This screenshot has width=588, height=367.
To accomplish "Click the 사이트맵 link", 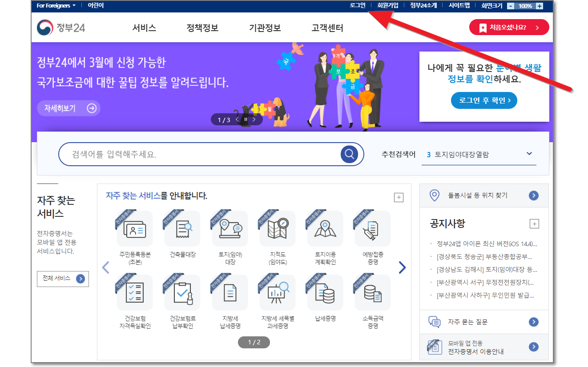I will tap(459, 5).
